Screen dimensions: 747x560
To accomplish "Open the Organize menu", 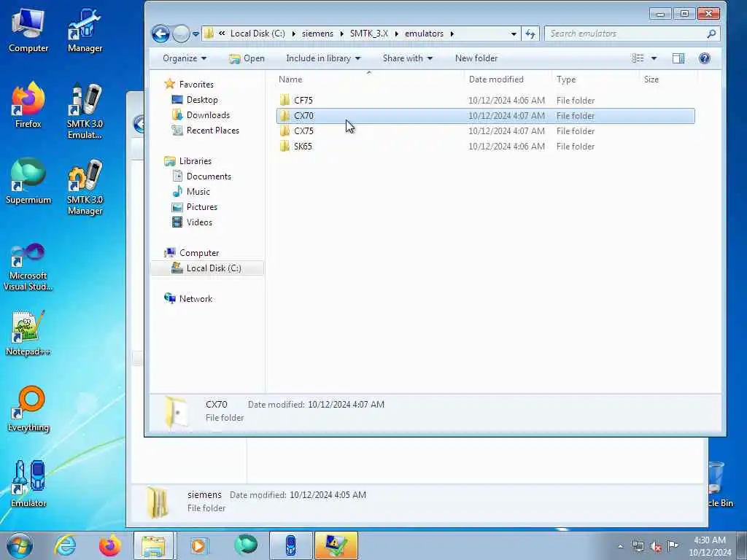I will [x=185, y=58].
